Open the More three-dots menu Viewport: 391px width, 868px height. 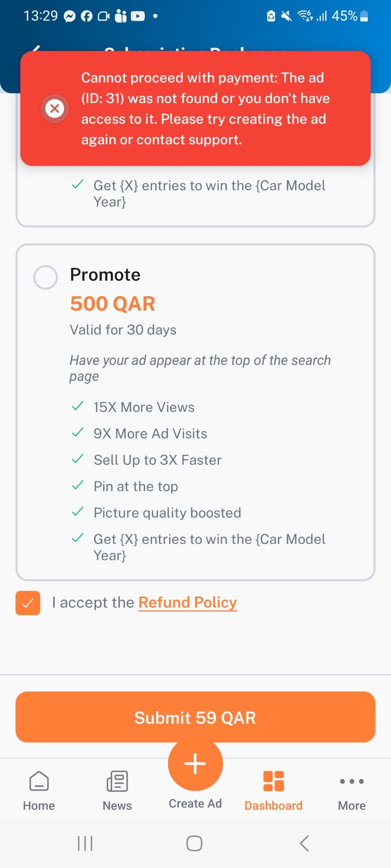352,781
